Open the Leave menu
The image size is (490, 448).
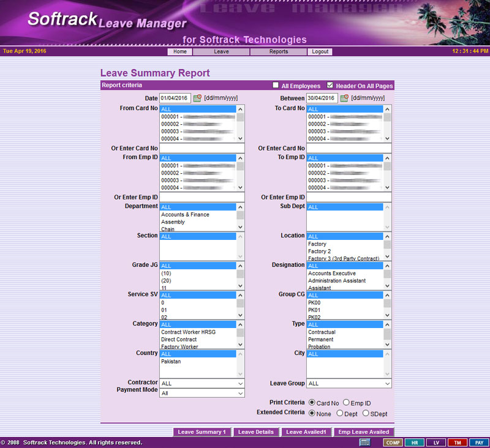coord(221,52)
